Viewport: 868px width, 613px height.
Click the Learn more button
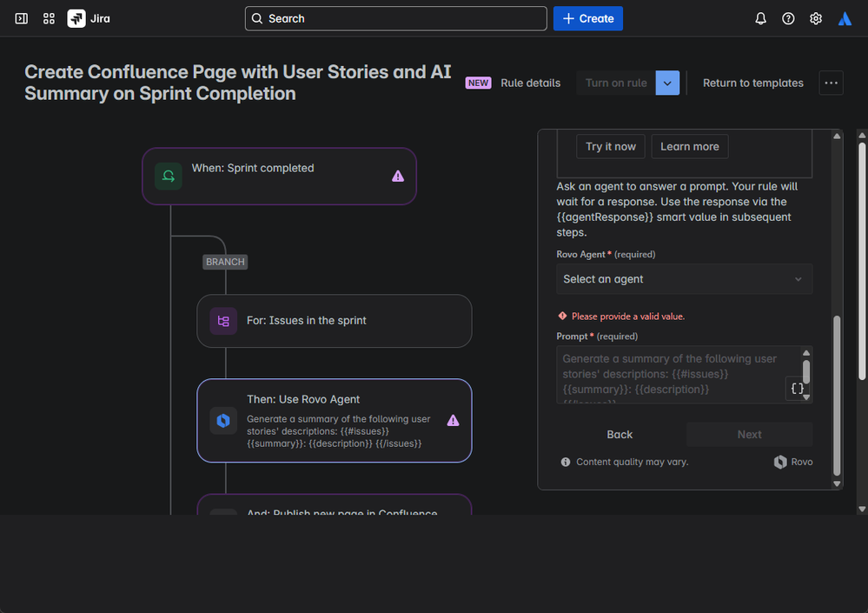pos(690,147)
